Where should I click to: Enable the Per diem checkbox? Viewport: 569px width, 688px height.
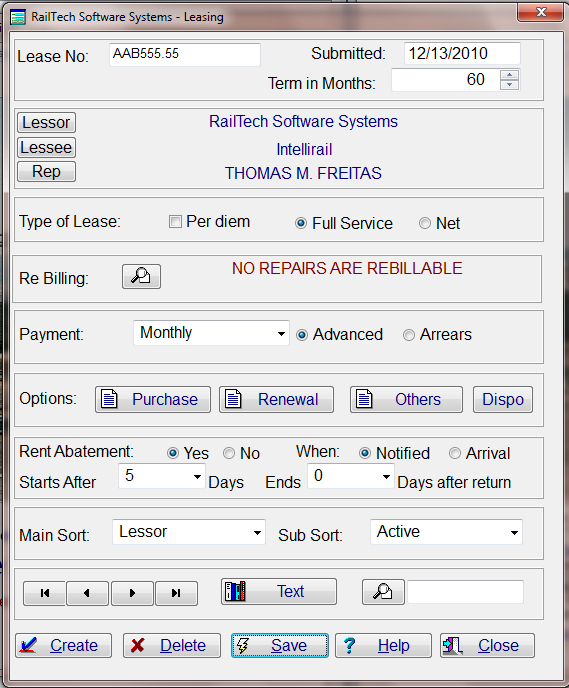click(175, 222)
